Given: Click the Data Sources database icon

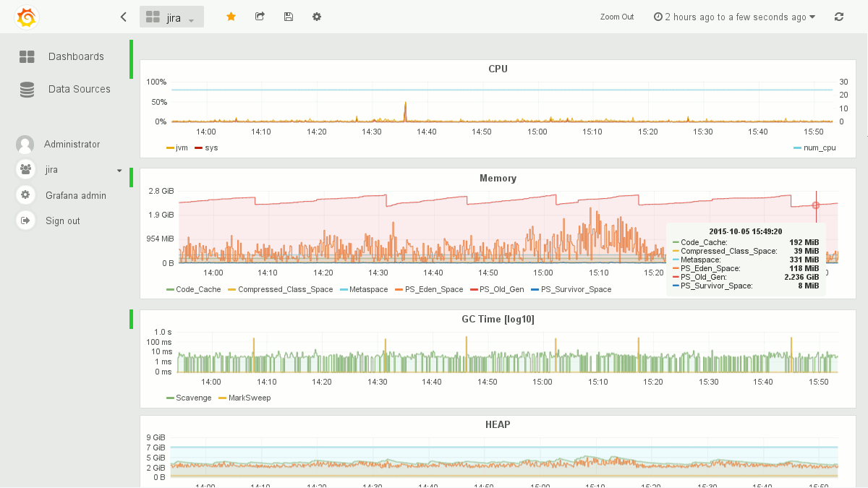Looking at the screenshot, I should point(27,90).
